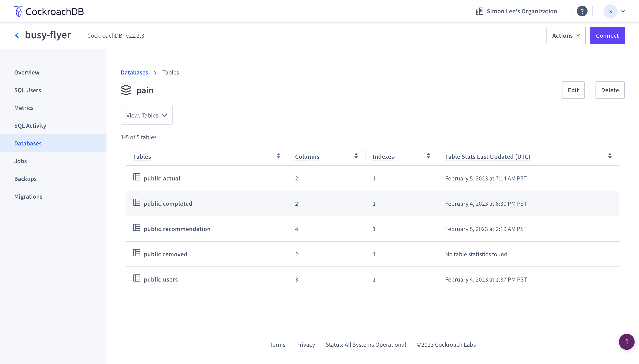Viewport: 639px width, 364px height.
Task: Open the help question mark icon
Action: click(582, 11)
